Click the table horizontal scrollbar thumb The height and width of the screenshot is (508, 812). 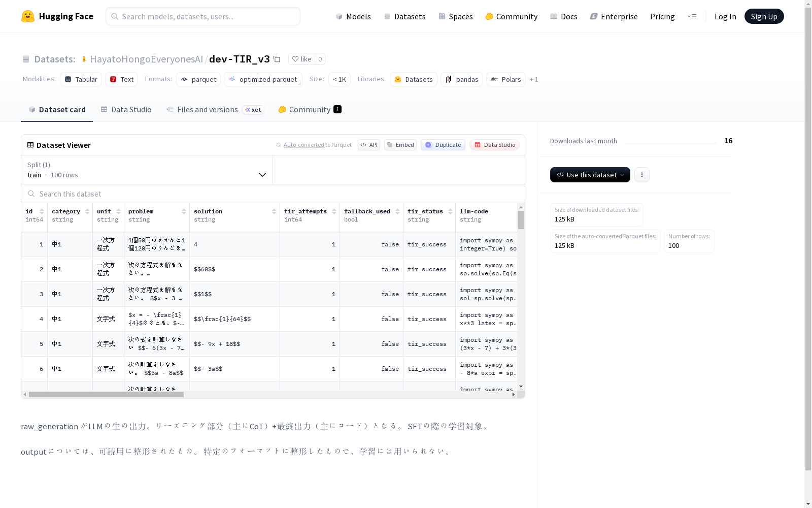106,394
